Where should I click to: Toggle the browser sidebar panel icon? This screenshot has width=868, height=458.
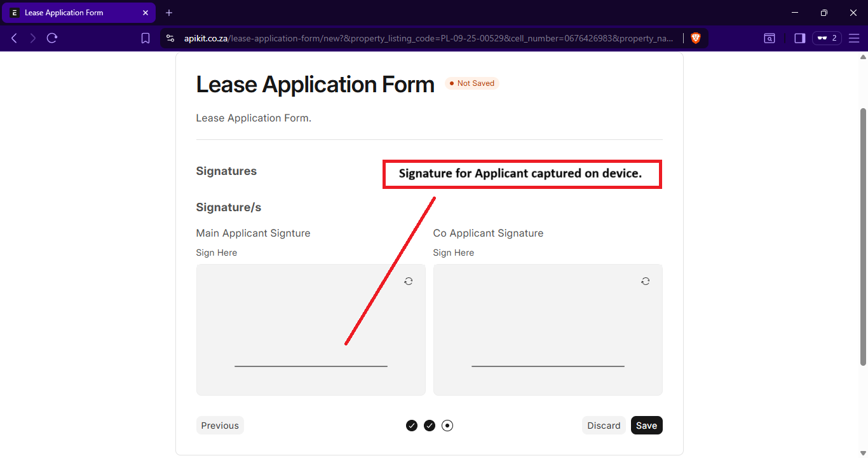click(x=800, y=38)
